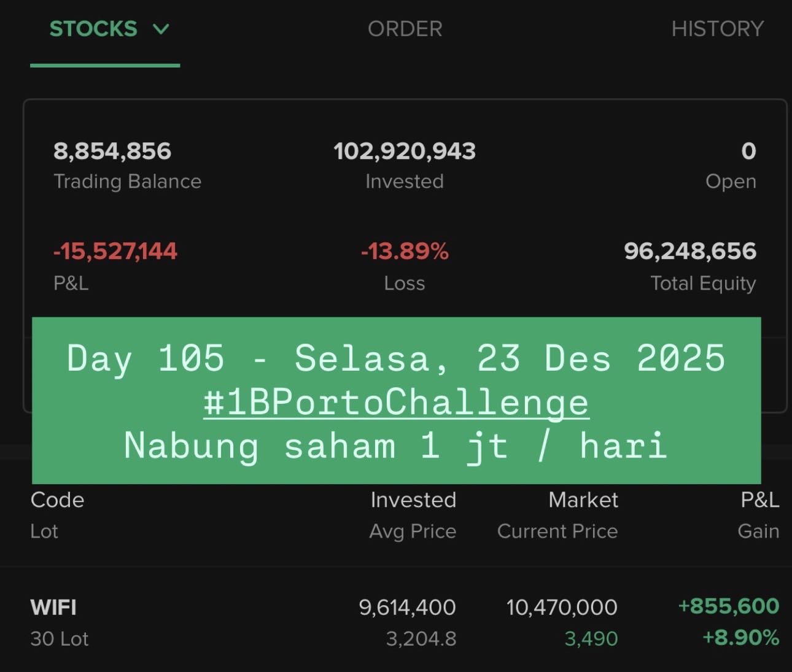
Task: Tap the Market column header
Action: tap(583, 500)
